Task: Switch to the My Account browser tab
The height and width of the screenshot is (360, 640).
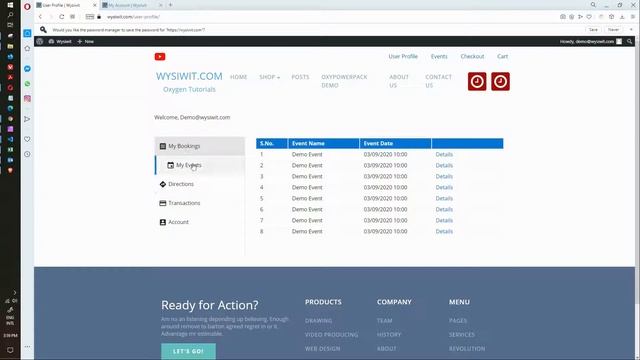Action: click(x=131, y=5)
